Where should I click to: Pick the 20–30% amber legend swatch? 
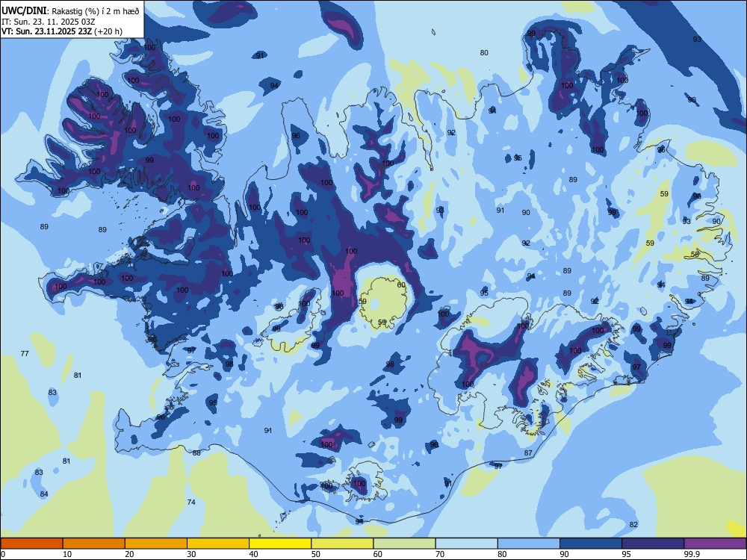156,544
